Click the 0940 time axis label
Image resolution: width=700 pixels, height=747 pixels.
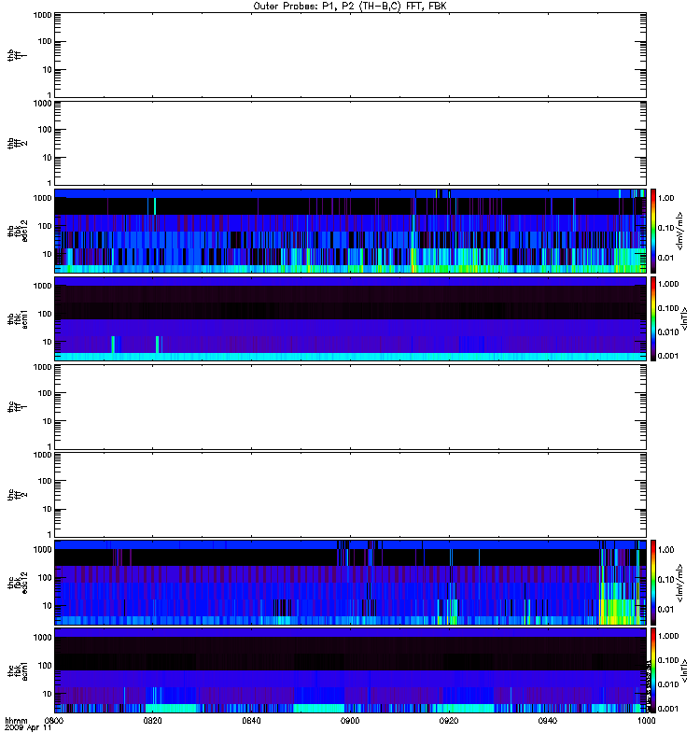(548, 721)
